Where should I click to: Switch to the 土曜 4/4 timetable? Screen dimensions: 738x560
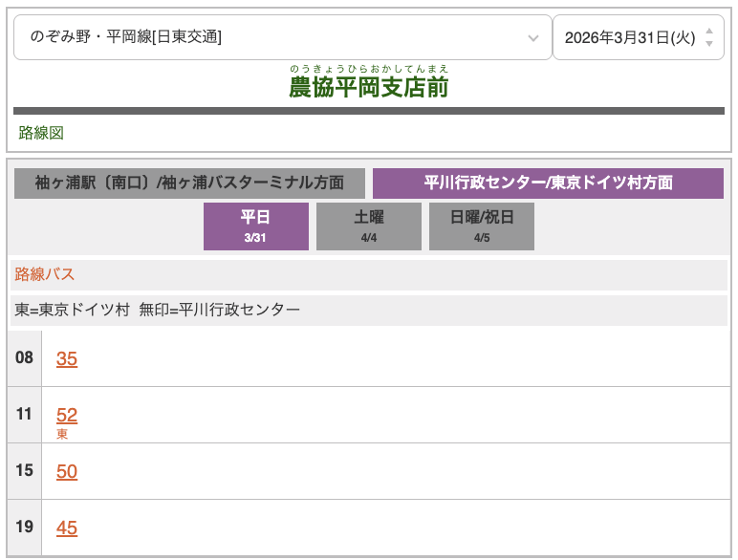click(x=368, y=226)
